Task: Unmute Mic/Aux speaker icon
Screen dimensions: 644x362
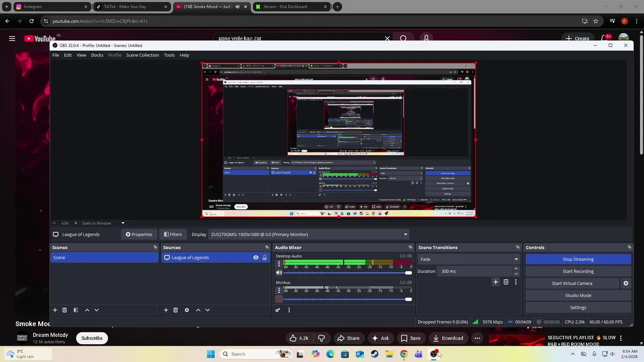Action: click(x=279, y=299)
